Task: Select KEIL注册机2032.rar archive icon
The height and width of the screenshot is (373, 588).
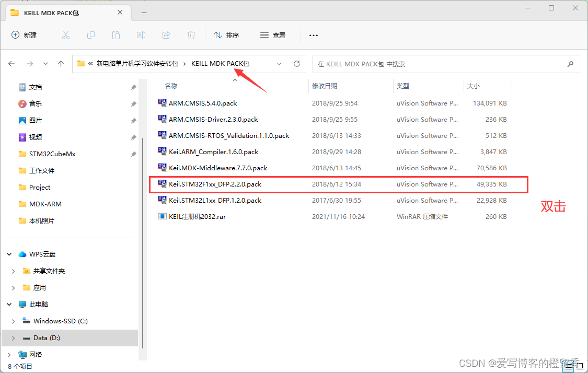Action: pyautogui.click(x=163, y=216)
